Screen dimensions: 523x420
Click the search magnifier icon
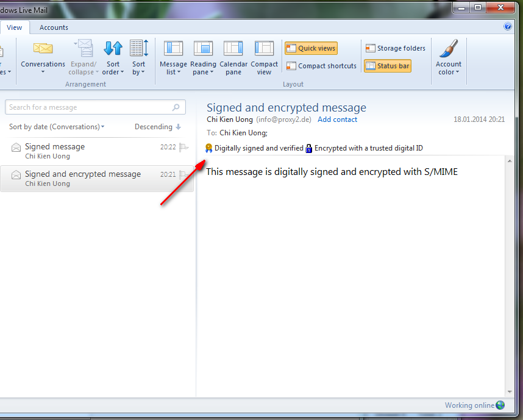pos(176,107)
